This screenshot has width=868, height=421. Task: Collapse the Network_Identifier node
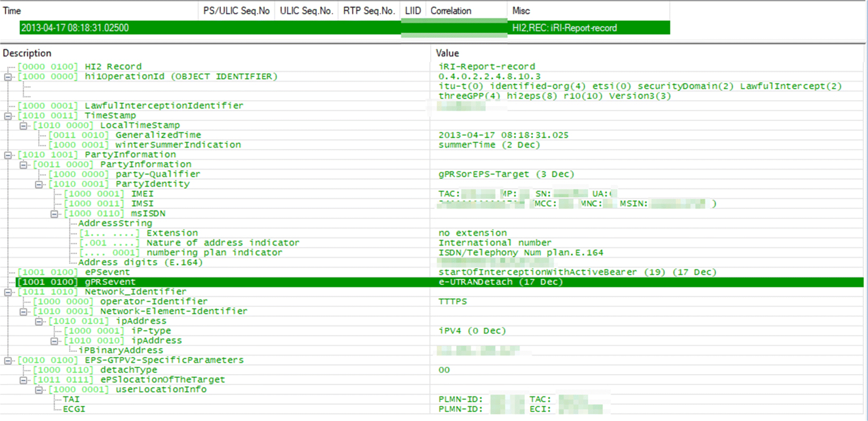[x=8, y=292]
